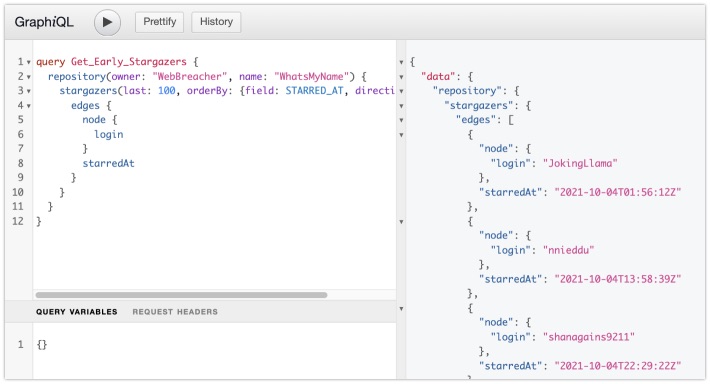This screenshot has width=710, height=384.
Task: Collapse the root brace in the result pane
Action: tap(401, 62)
